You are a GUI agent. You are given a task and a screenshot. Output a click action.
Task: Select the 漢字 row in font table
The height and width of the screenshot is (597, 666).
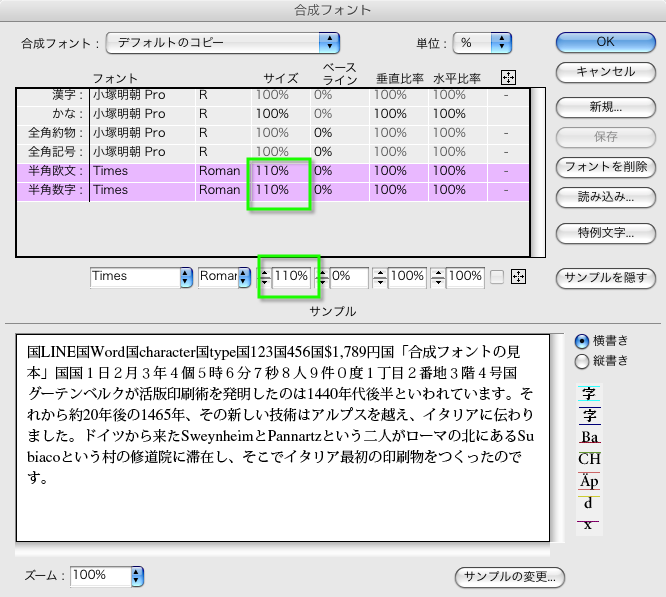point(273,95)
